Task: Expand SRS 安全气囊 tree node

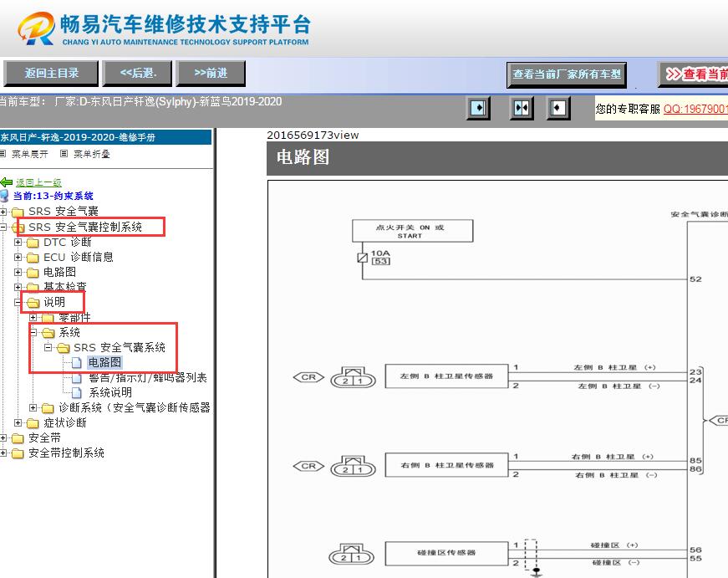Action: (3, 212)
